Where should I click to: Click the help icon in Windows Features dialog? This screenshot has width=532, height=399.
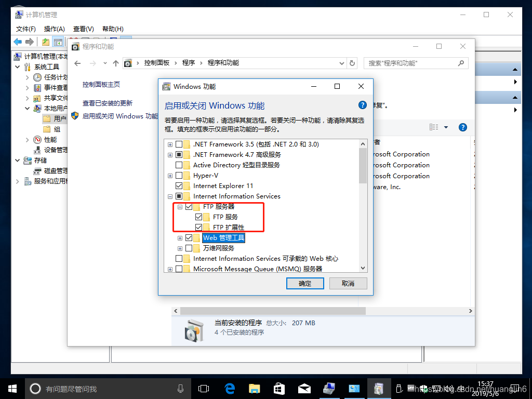(x=362, y=105)
